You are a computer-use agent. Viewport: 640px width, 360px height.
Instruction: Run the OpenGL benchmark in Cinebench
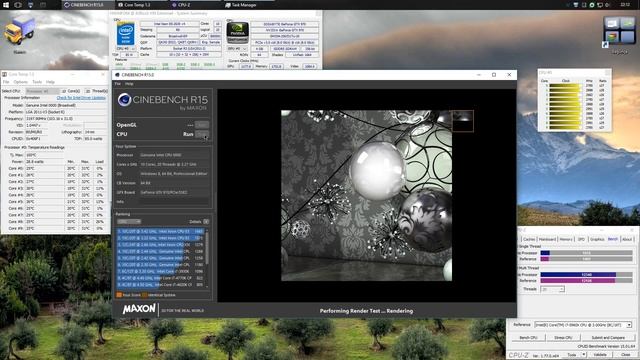click(202, 125)
